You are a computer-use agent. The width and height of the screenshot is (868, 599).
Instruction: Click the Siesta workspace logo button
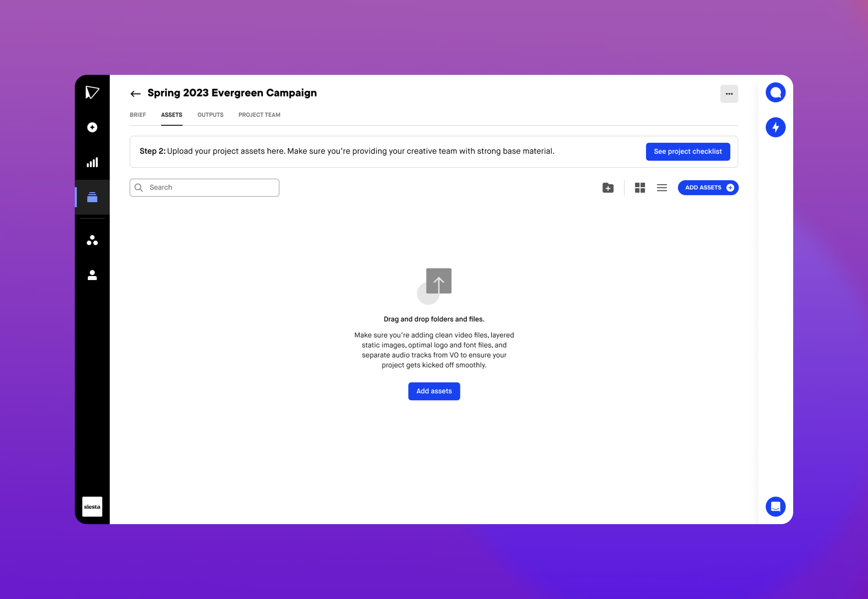pyautogui.click(x=92, y=507)
